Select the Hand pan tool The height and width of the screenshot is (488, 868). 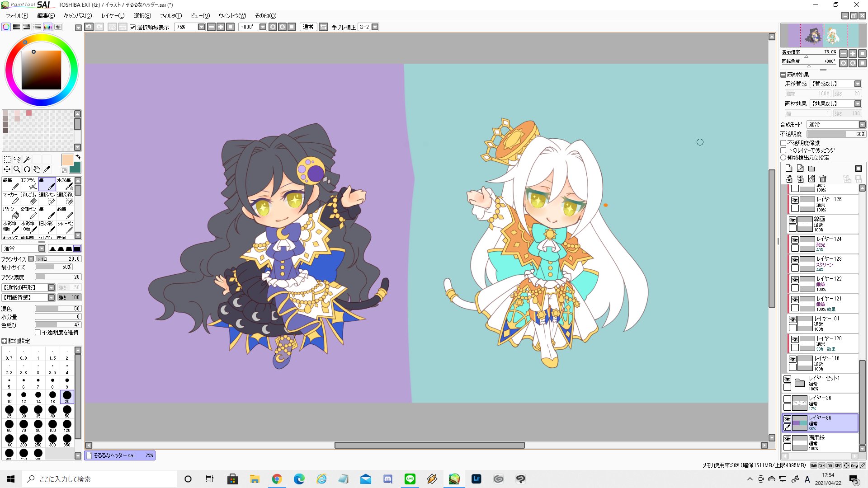pyautogui.click(x=37, y=169)
